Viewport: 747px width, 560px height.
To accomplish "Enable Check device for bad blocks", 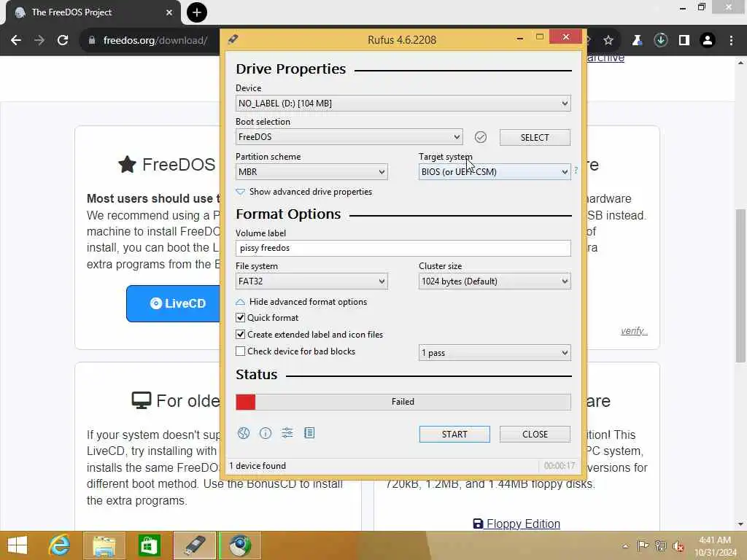I will [x=241, y=351].
